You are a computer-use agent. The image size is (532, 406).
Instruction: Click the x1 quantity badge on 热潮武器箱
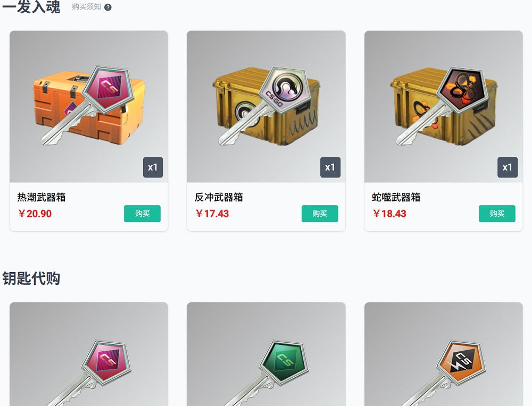(x=153, y=167)
